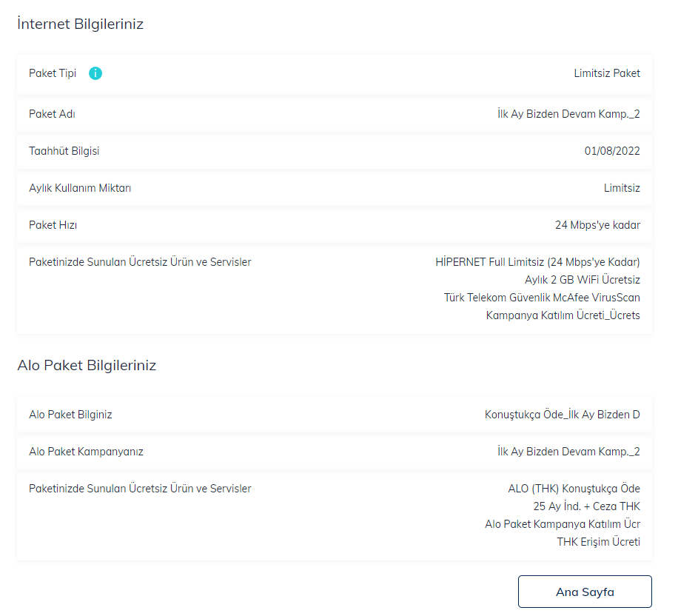Click Türk Telekom Güvenlik McAfee VirusScan entry
Image resolution: width=678 pixels, height=616 pixels.
(x=542, y=298)
